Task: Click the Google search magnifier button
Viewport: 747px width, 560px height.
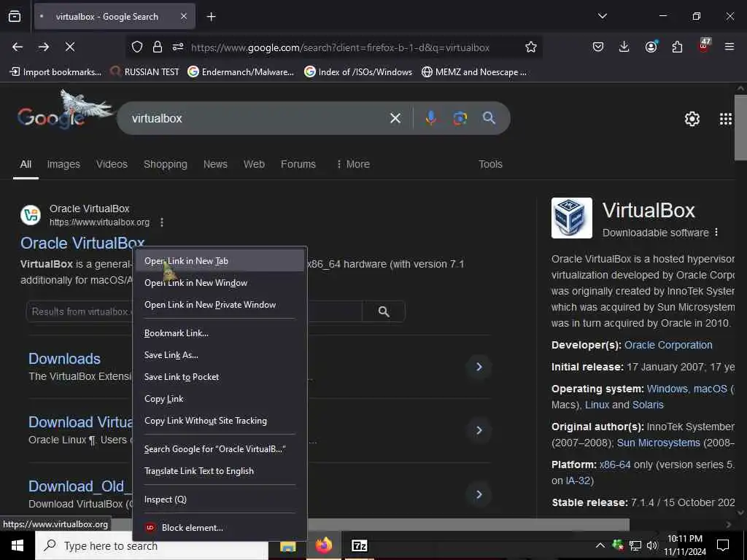Action: [489, 118]
